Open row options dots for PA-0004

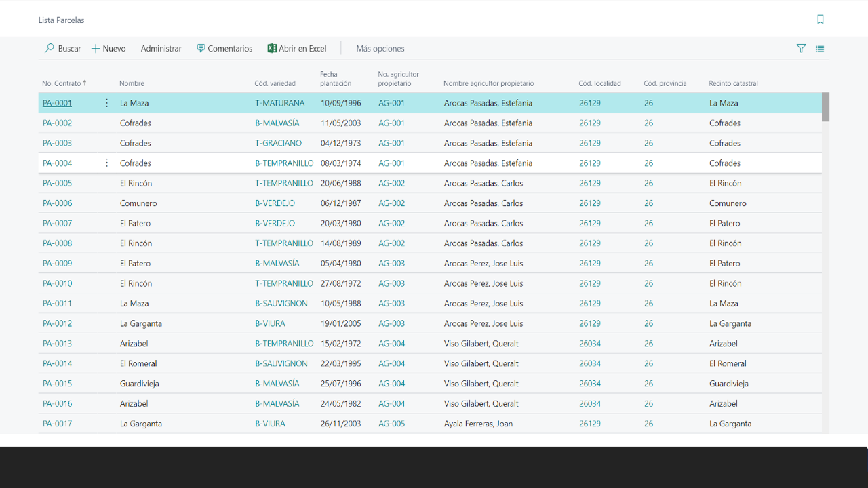click(106, 163)
